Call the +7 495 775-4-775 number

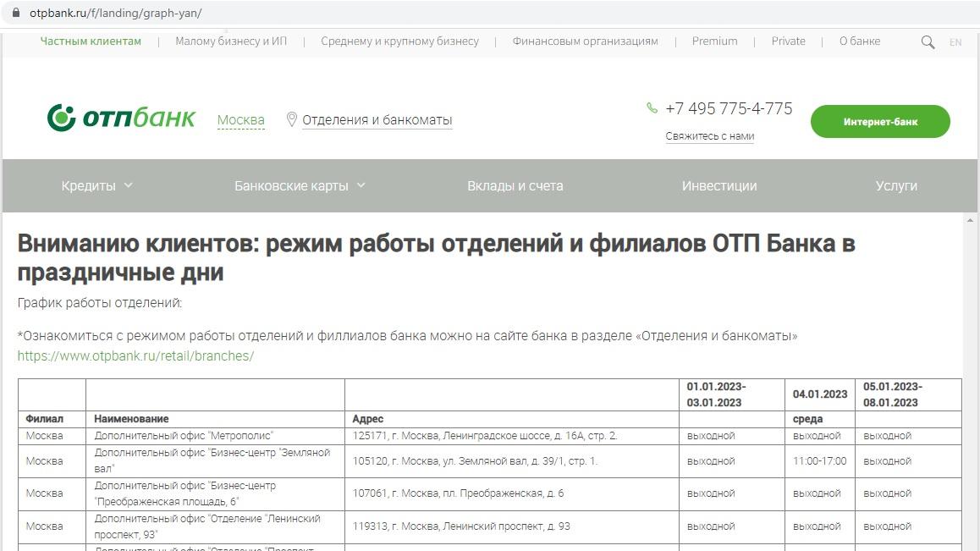click(729, 109)
